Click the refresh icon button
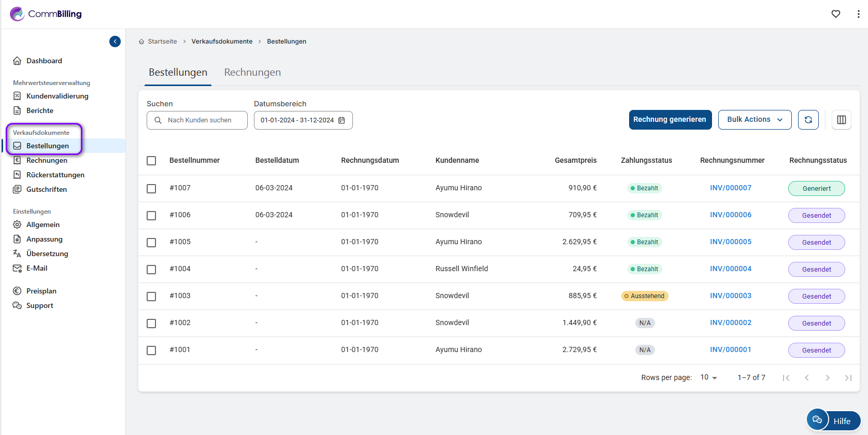The image size is (868, 435). click(x=808, y=120)
